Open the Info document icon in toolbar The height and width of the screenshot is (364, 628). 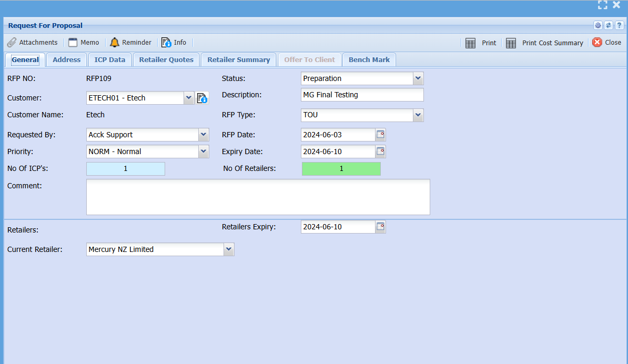[166, 43]
